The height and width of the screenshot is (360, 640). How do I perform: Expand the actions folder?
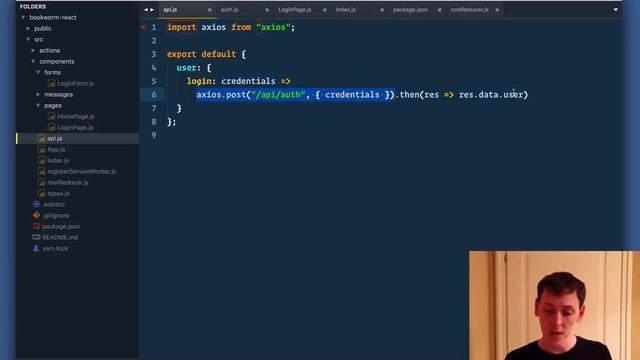tap(33, 51)
